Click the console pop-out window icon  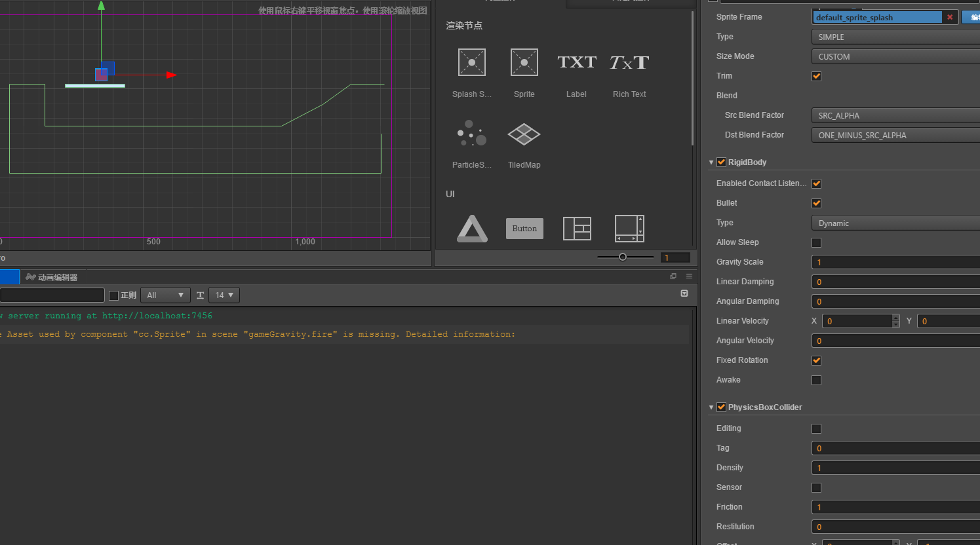click(673, 276)
